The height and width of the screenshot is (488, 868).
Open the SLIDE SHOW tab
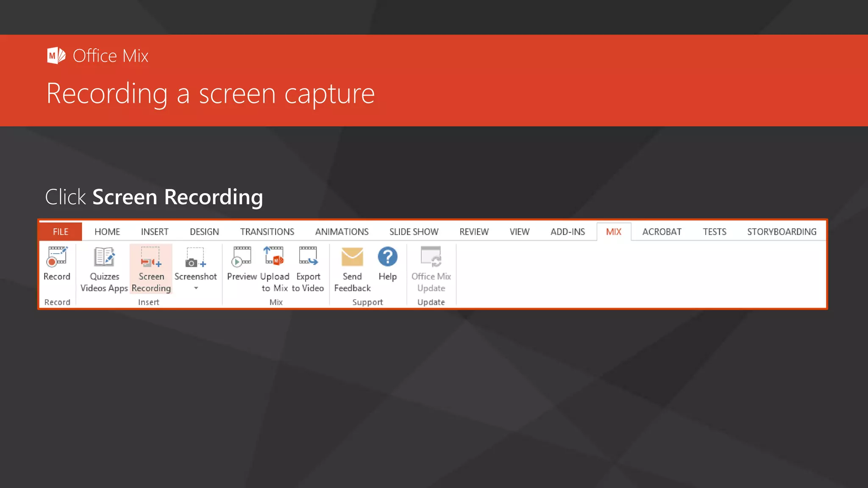click(414, 232)
